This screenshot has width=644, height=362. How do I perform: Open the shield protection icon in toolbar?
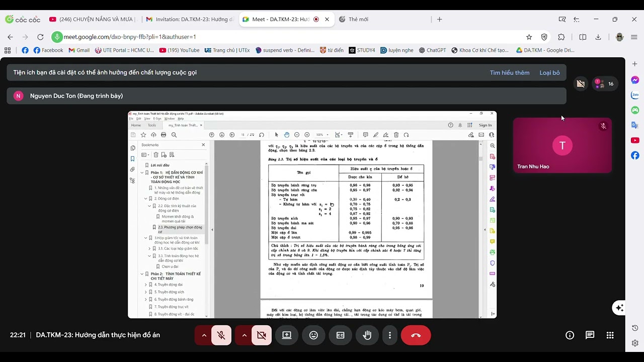544,37
